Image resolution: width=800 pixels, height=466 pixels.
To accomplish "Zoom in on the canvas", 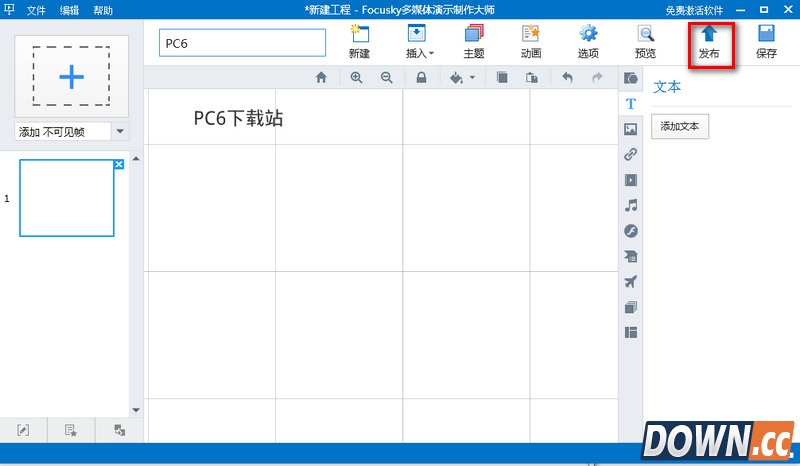I will pos(356,78).
